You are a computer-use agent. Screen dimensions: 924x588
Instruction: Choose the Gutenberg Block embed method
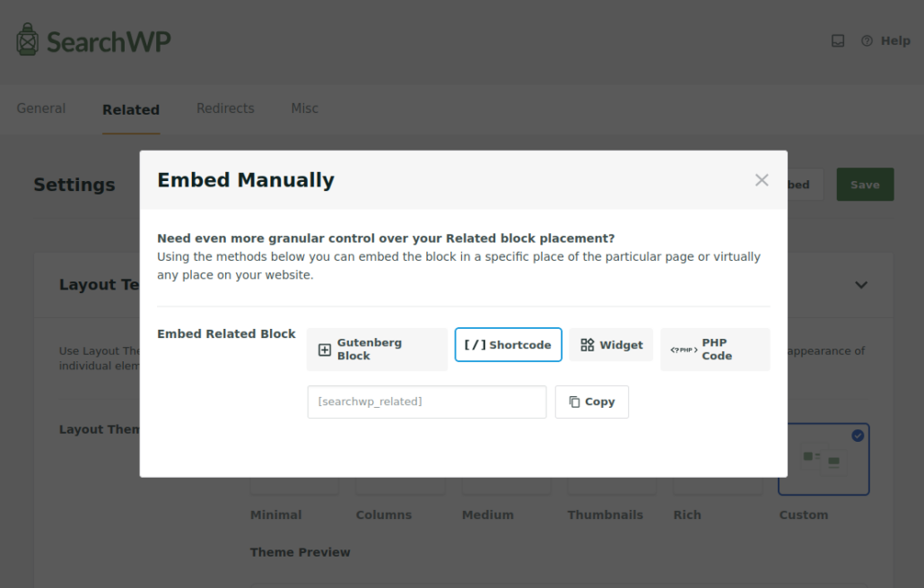click(377, 350)
